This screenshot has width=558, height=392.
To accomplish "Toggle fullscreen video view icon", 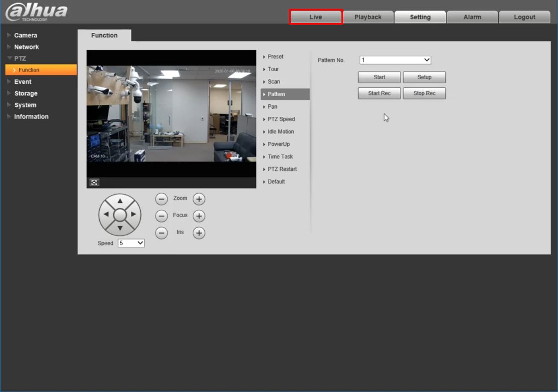I will coord(94,182).
